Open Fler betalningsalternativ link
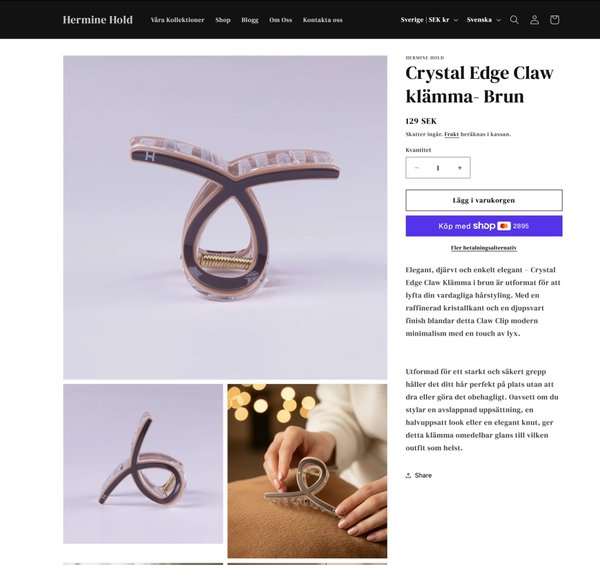 point(484,248)
